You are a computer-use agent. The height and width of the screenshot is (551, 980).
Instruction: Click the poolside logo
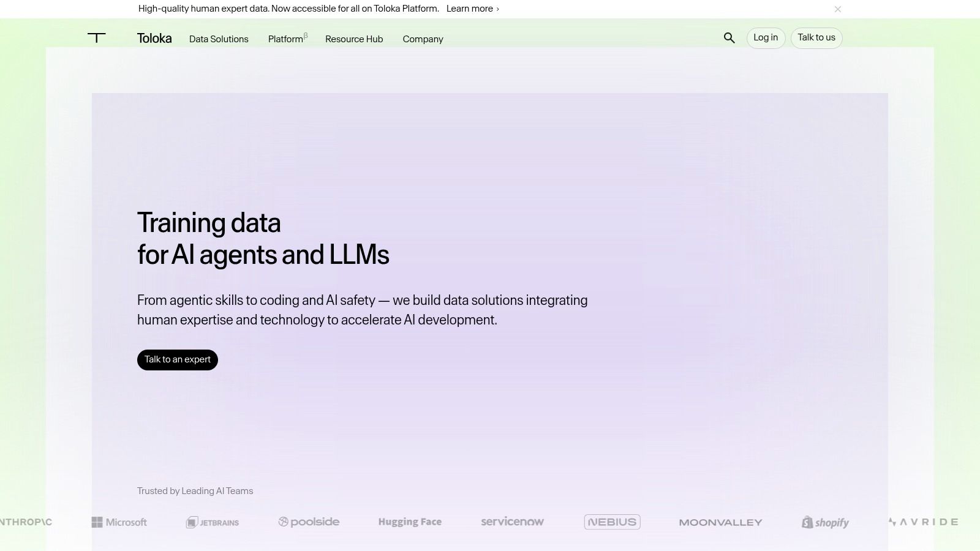tap(309, 522)
